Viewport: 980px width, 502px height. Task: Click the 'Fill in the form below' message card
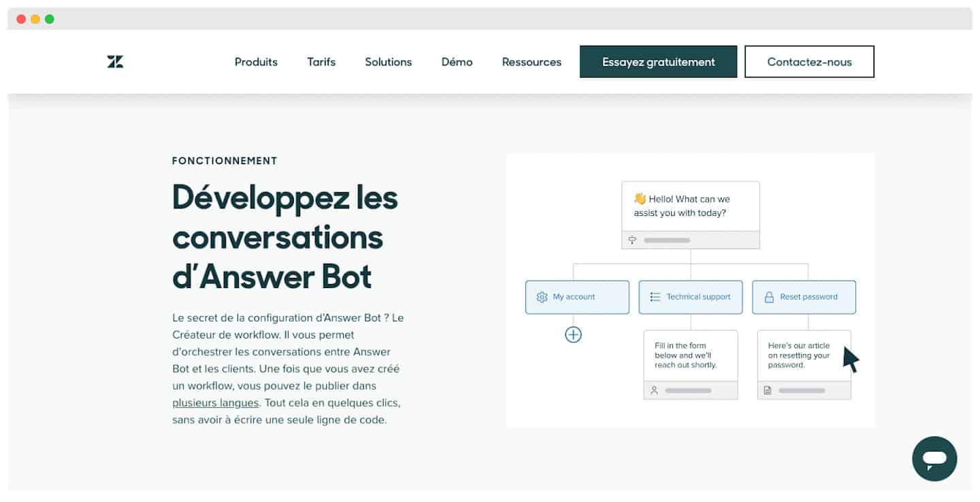coord(691,364)
